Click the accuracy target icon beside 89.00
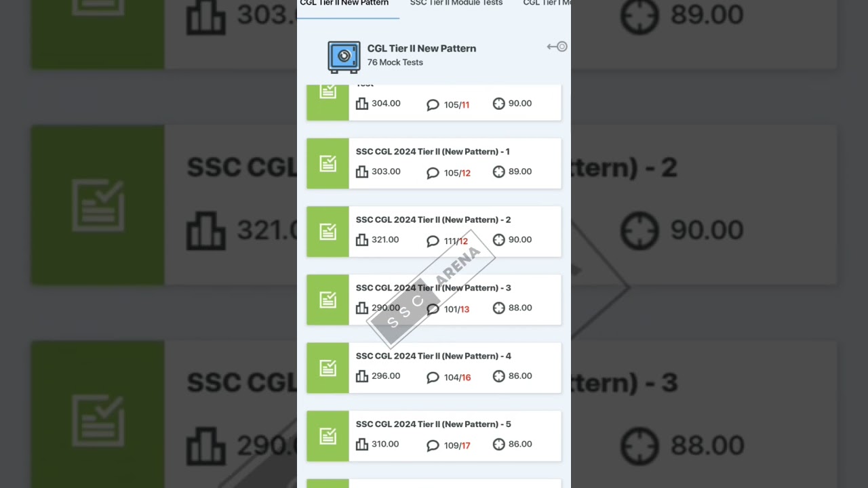 499,171
